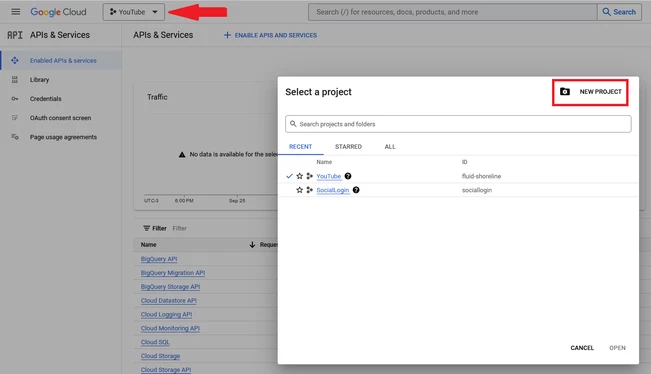This screenshot has width=651, height=374.
Task: Click the warning icon in Traffic panel
Action: pos(182,154)
